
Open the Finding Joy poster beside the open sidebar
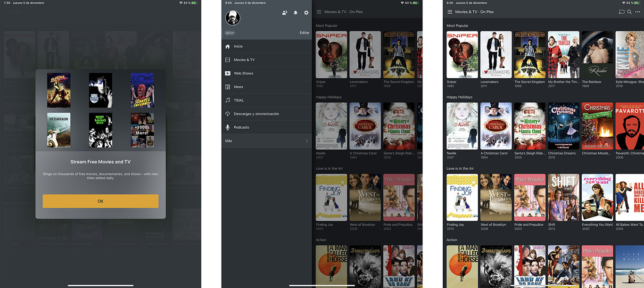331,197
